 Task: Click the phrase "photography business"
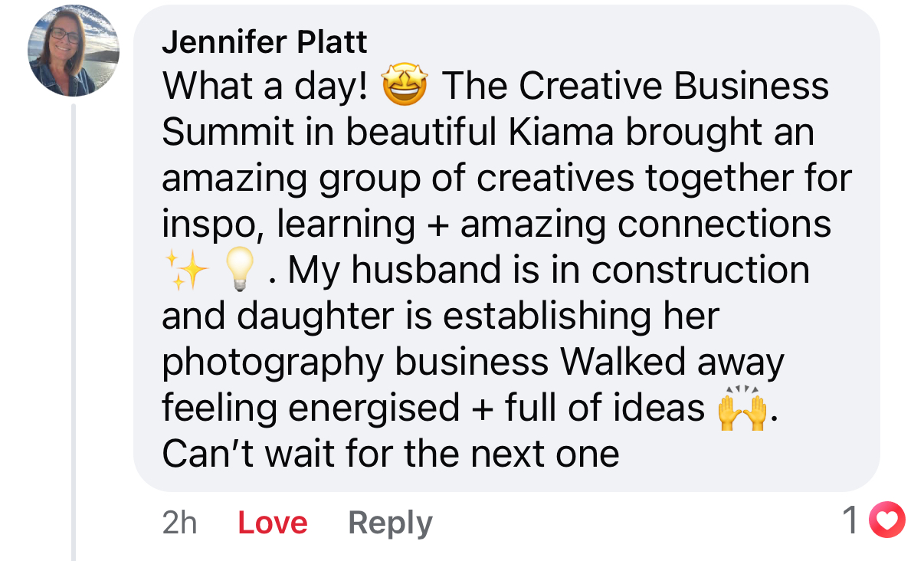tap(355, 363)
